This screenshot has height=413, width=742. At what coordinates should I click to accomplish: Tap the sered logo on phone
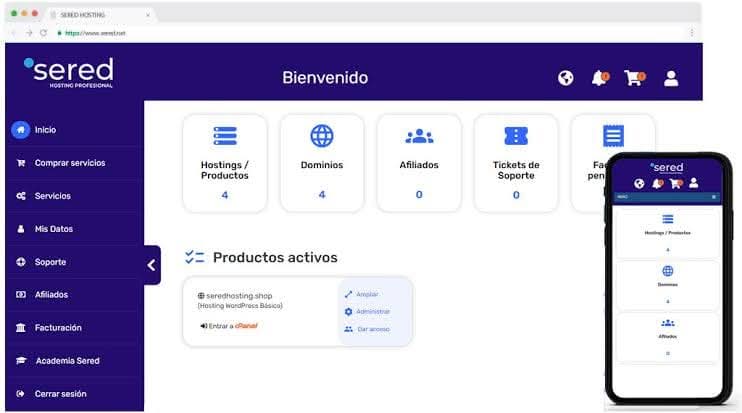[667, 167]
